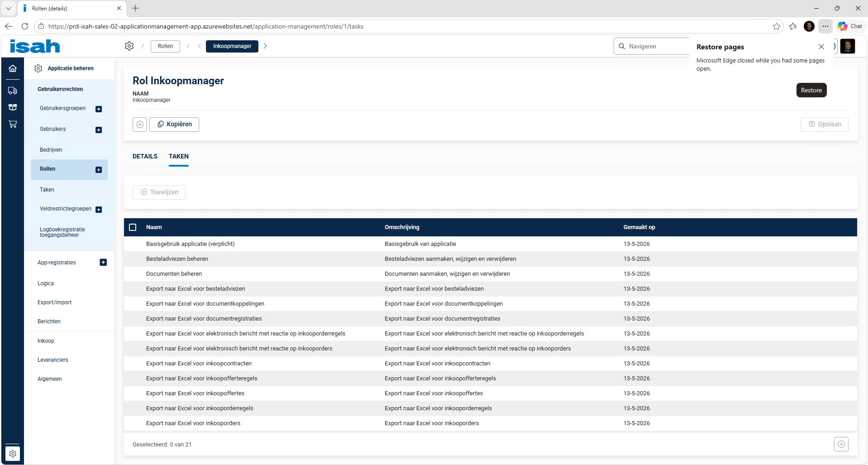This screenshot has width=868, height=465.
Task: Expand Rollen plus button
Action: (99, 170)
